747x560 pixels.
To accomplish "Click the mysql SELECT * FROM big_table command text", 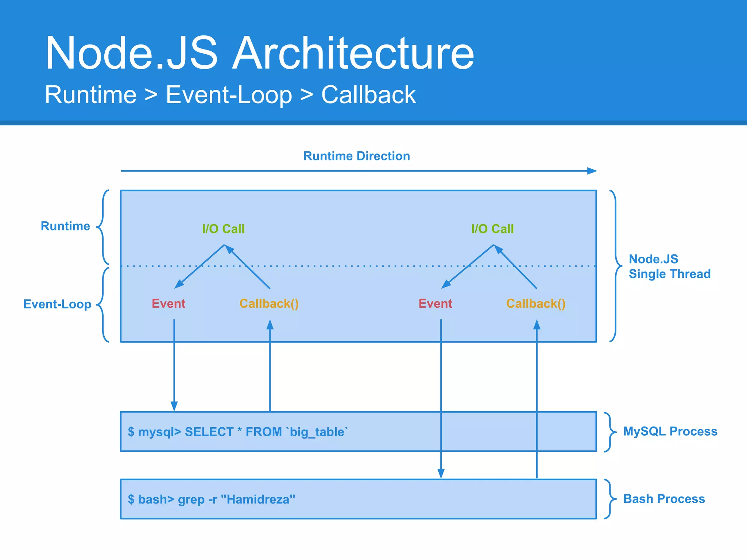I will tap(238, 432).
